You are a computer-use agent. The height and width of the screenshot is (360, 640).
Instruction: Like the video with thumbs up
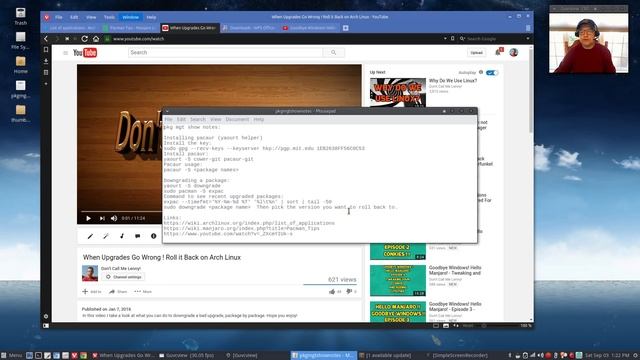332,291
